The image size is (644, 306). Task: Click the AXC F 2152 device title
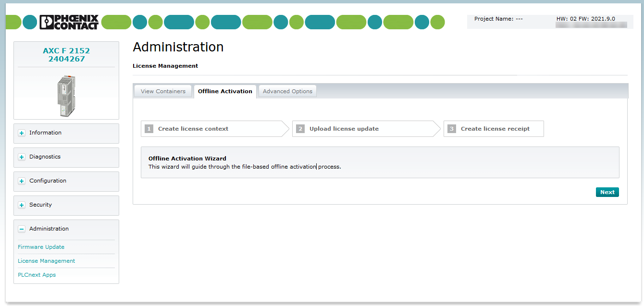(66, 55)
